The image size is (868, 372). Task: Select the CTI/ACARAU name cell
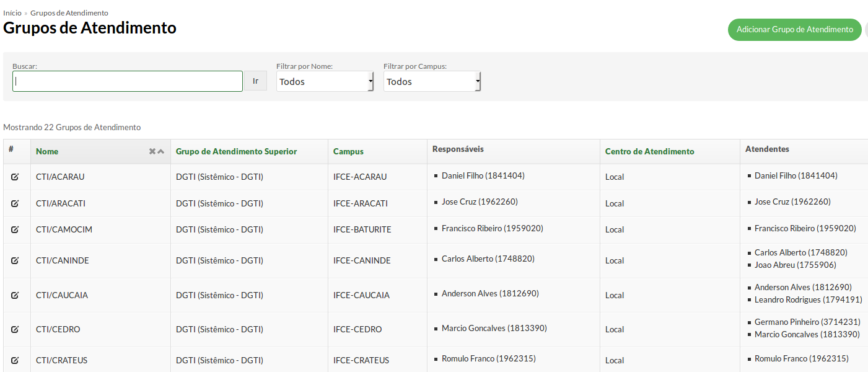coord(60,177)
